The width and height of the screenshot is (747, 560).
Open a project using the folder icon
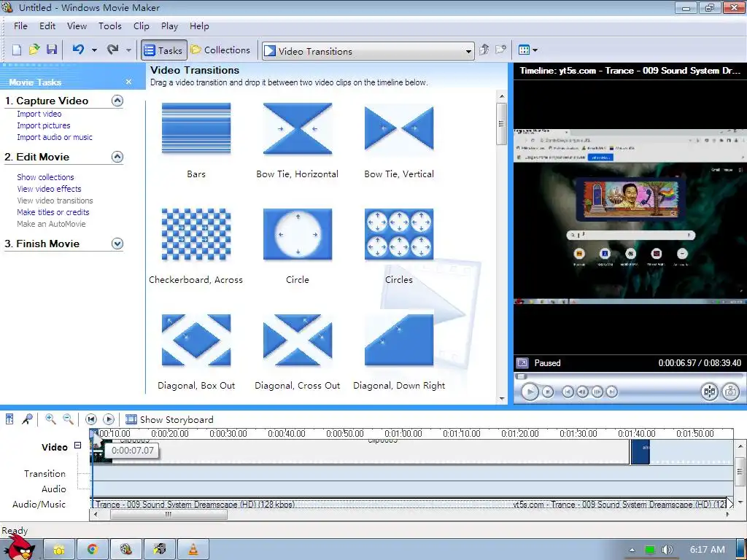pyautogui.click(x=34, y=50)
